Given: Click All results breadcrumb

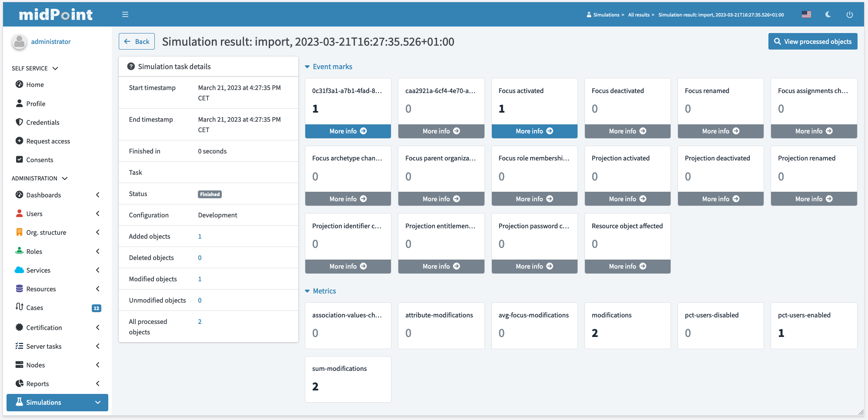Looking at the screenshot, I should [638, 15].
